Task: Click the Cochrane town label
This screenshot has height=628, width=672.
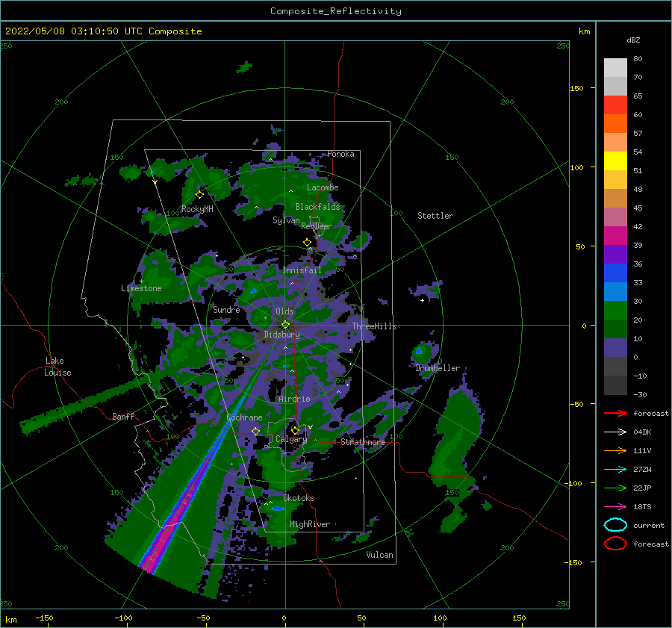Action: coord(244,417)
